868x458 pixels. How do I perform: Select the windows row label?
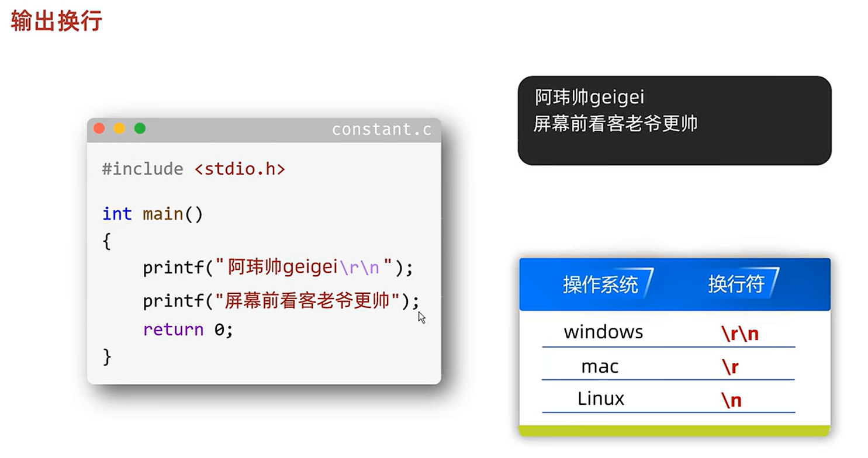point(603,332)
